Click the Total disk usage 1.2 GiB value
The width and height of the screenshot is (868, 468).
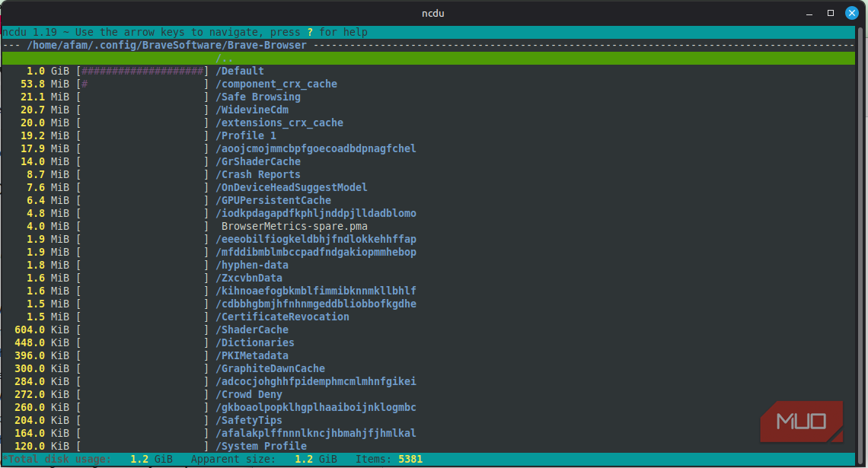point(151,459)
